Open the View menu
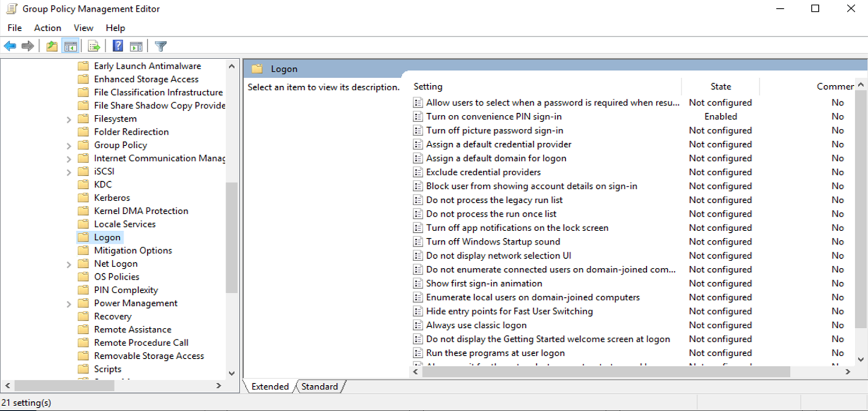The height and width of the screenshot is (411, 868). (x=83, y=28)
